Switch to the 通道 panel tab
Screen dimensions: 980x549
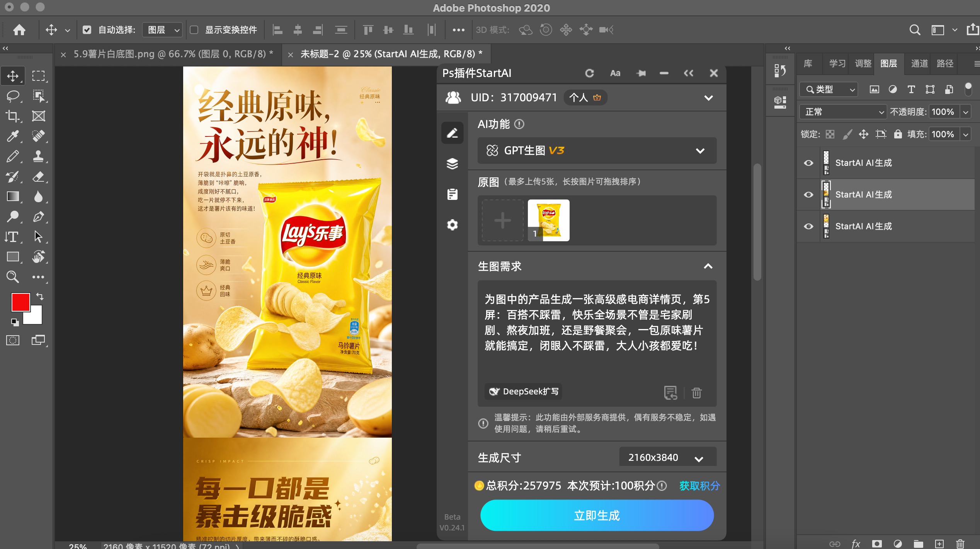(x=919, y=63)
